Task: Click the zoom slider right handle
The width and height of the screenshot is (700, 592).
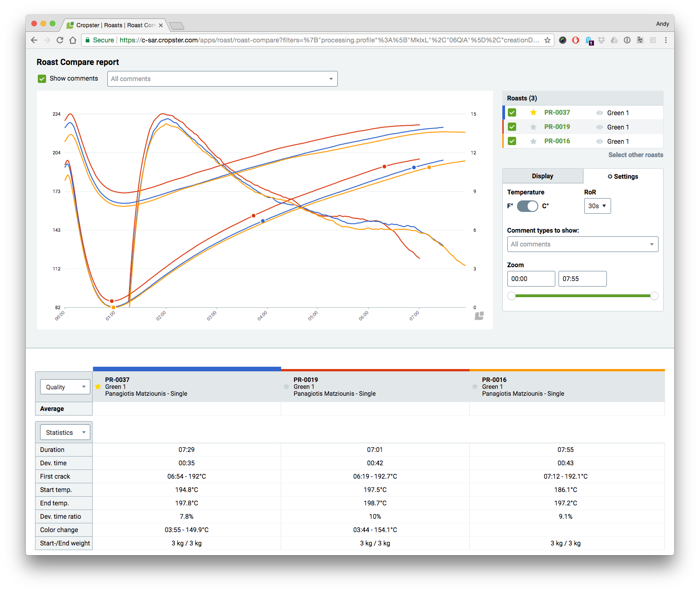Action: coord(654,296)
